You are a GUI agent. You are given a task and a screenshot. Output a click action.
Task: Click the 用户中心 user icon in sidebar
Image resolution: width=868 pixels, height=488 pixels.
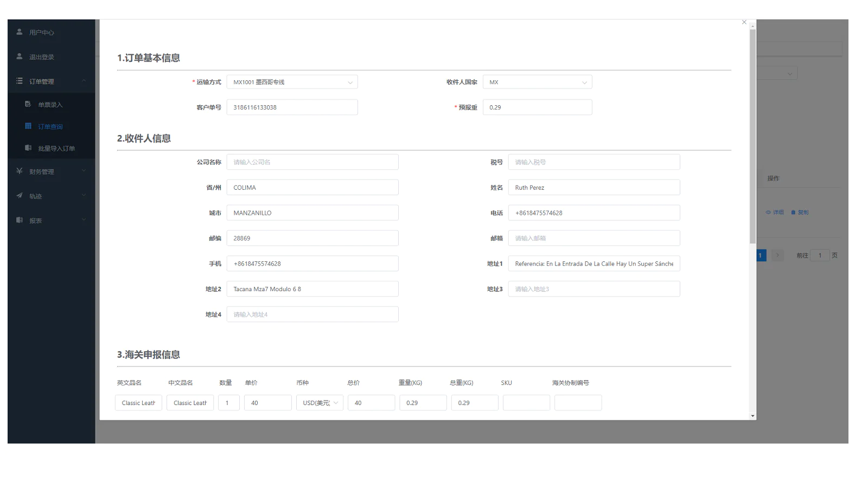click(20, 32)
